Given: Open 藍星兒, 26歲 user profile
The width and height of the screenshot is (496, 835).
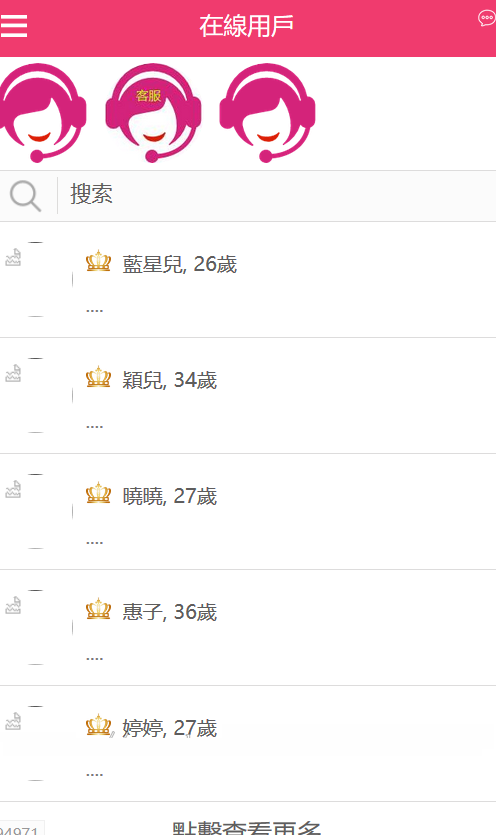Looking at the screenshot, I should (248, 280).
